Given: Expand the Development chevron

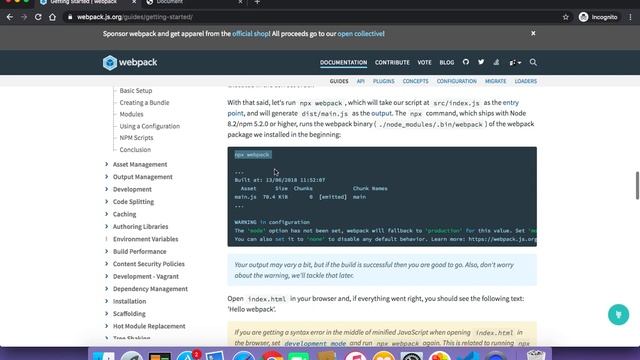Looking at the screenshot, I should coord(107,189).
